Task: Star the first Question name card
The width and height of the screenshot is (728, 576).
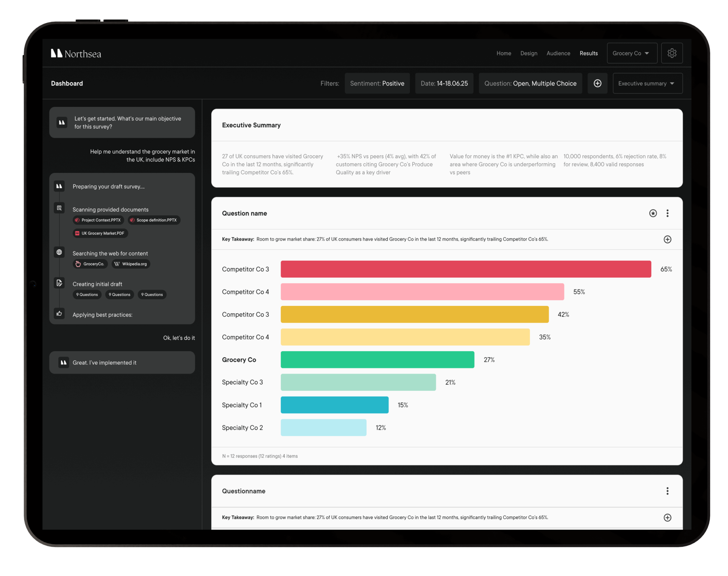Action: (x=653, y=213)
